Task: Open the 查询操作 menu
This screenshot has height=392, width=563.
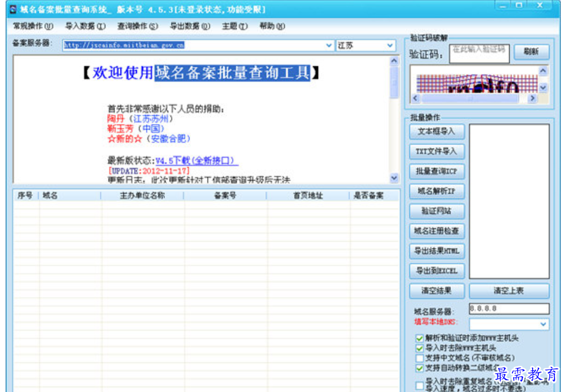Action: pos(137,26)
